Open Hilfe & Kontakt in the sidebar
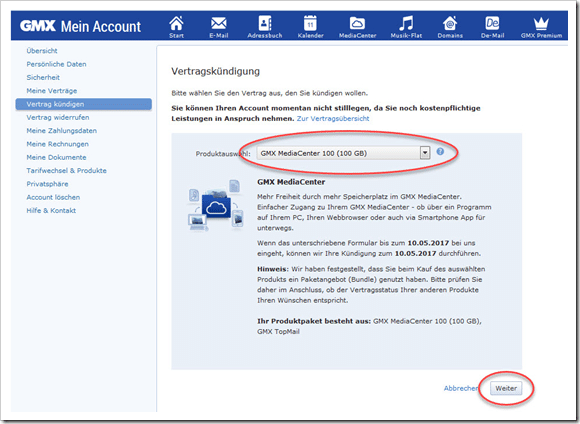The height and width of the screenshot is (424, 580). [x=51, y=211]
